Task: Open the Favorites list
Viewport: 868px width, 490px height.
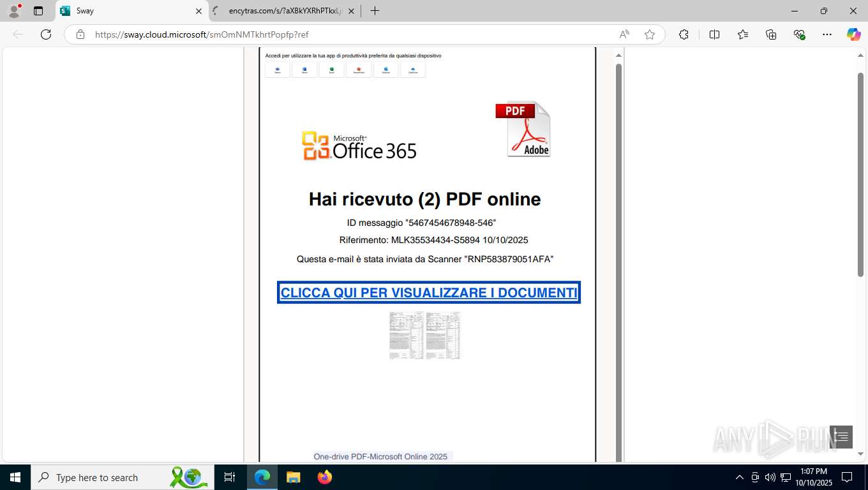Action: [x=743, y=34]
